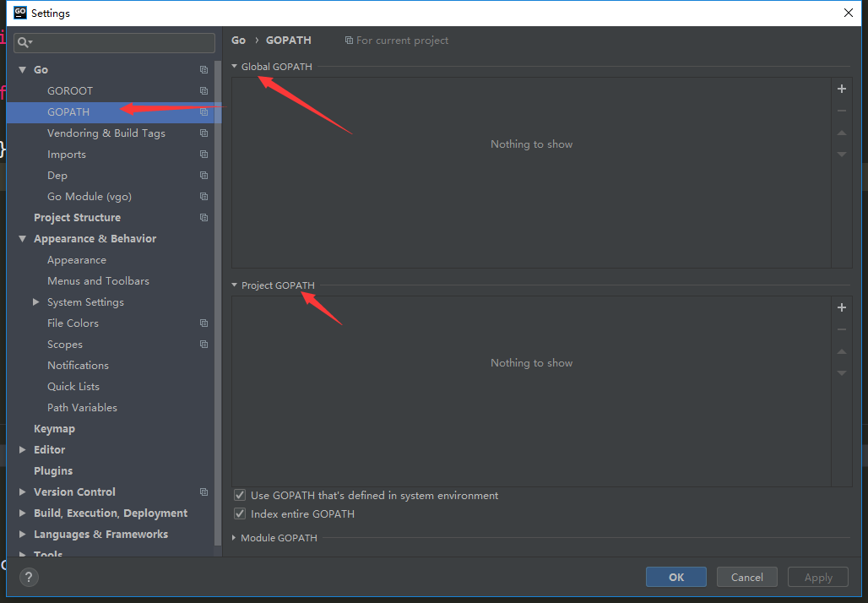The width and height of the screenshot is (868, 603).
Task: Close the Settings dialog window
Action: pyautogui.click(x=848, y=13)
